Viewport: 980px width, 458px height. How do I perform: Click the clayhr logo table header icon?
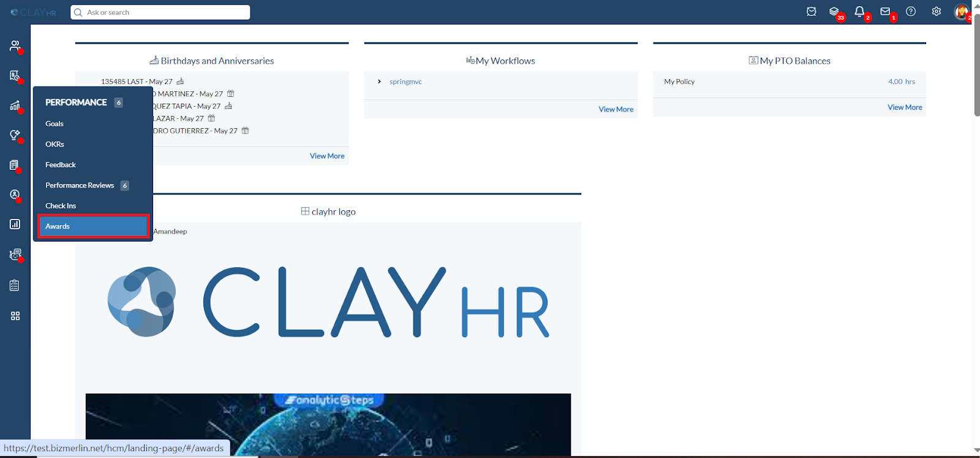305,211
